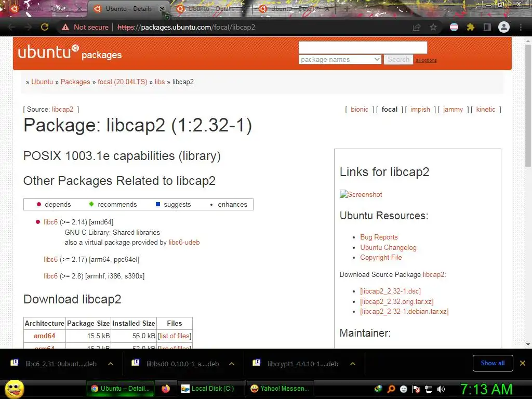Reload the page with the refresh icon
This screenshot has width=532, height=399.
[45, 27]
